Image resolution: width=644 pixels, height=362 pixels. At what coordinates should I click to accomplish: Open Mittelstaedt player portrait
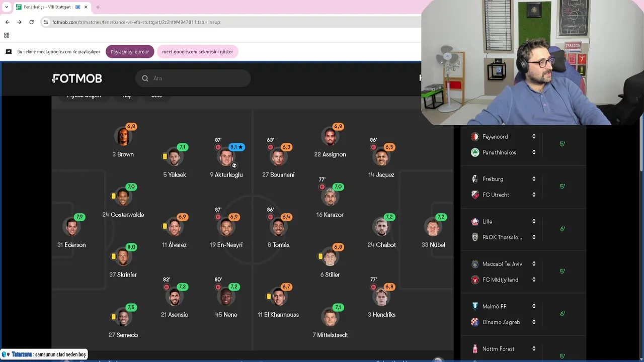coord(330,317)
